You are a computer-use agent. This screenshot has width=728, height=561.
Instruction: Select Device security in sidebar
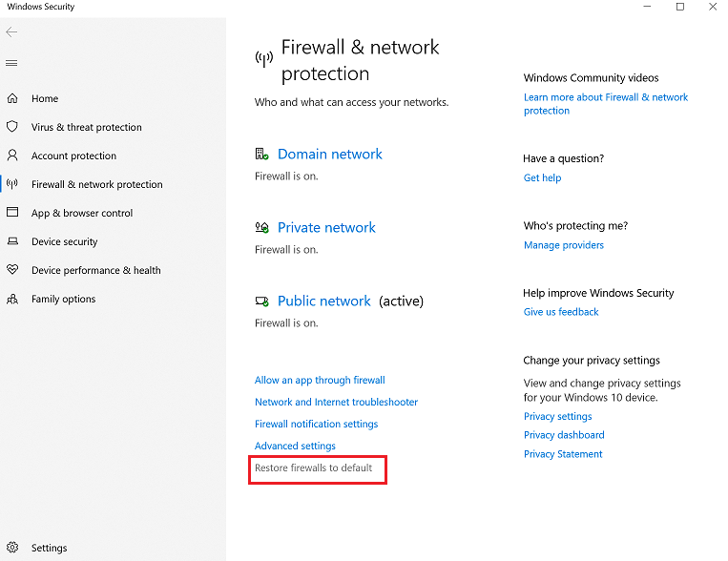point(64,241)
